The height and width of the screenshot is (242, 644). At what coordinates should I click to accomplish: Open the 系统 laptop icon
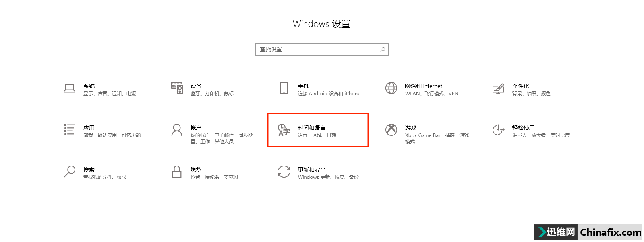tap(70, 88)
